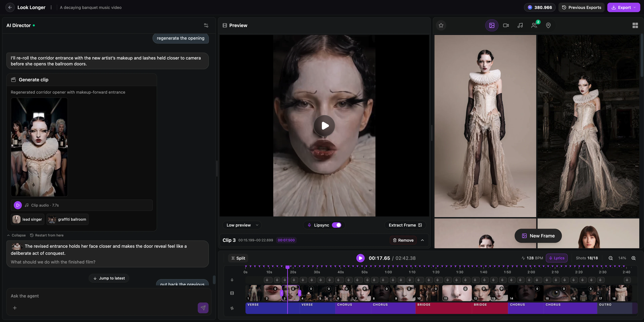Open the Export dropdown button
644x322 pixels.
click(624, 8)
